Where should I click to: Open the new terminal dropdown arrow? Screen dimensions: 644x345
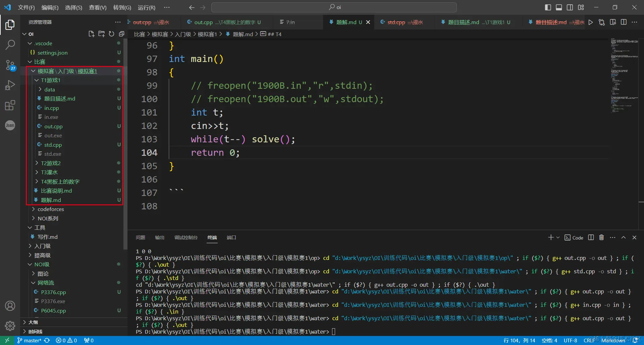pyautogui.click(x=558, y=237)
